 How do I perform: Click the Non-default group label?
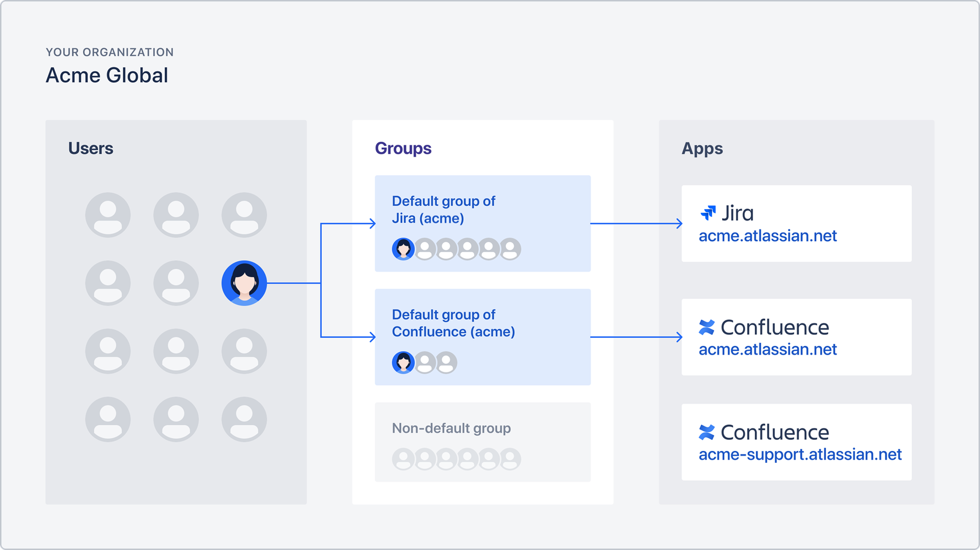click(451, 429)
